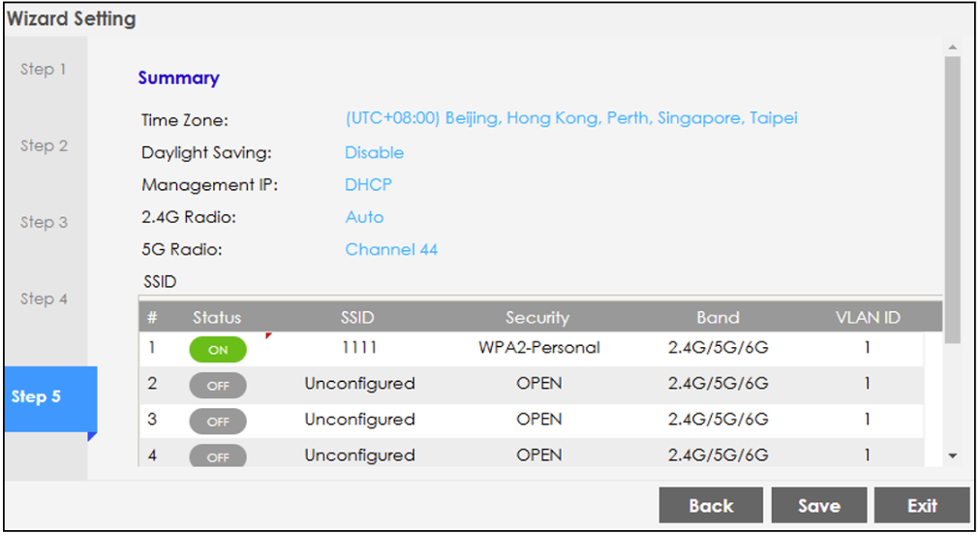Click the red corner marker on SSID 1111 cell
980x535 pixels.
[268, 336]
